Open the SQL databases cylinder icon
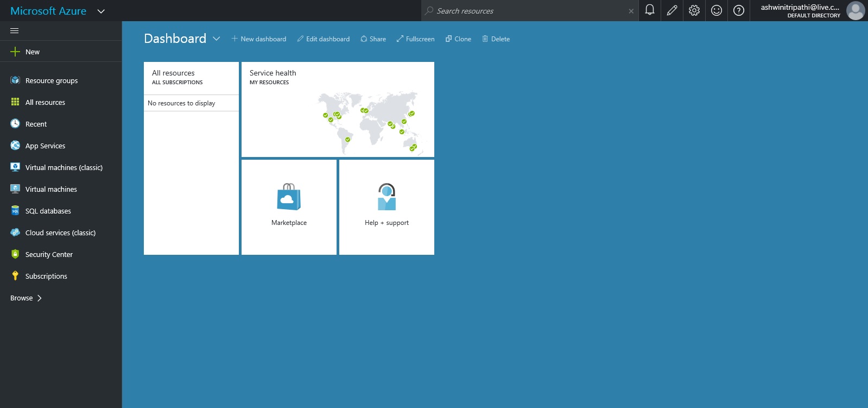 [x=15, y=211]
